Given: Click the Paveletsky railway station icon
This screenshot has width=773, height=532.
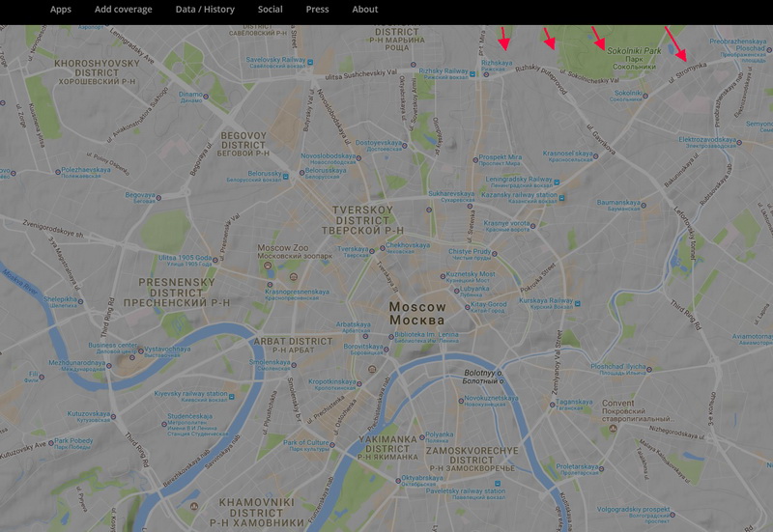Looking at the screenshot, I should point(498,483).
